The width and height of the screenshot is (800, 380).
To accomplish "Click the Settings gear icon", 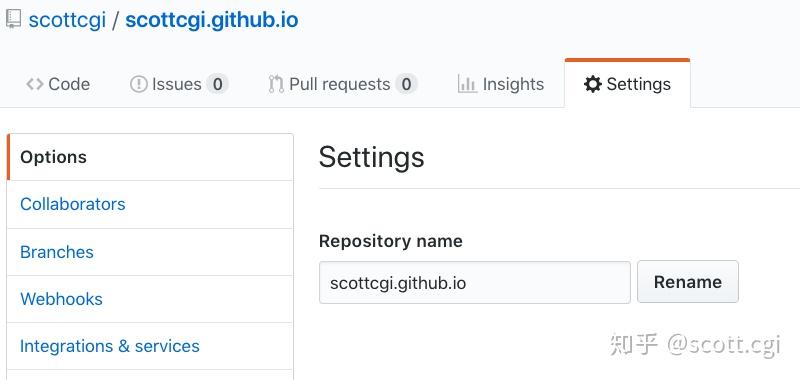I will [592, 84].
